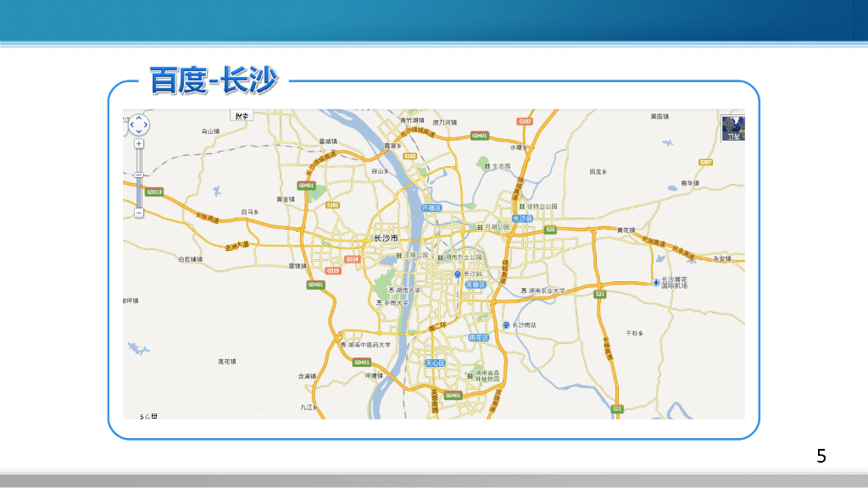Click the 雷锋镇 town label
Screen dimensions: 868x488
pos(298,266)
